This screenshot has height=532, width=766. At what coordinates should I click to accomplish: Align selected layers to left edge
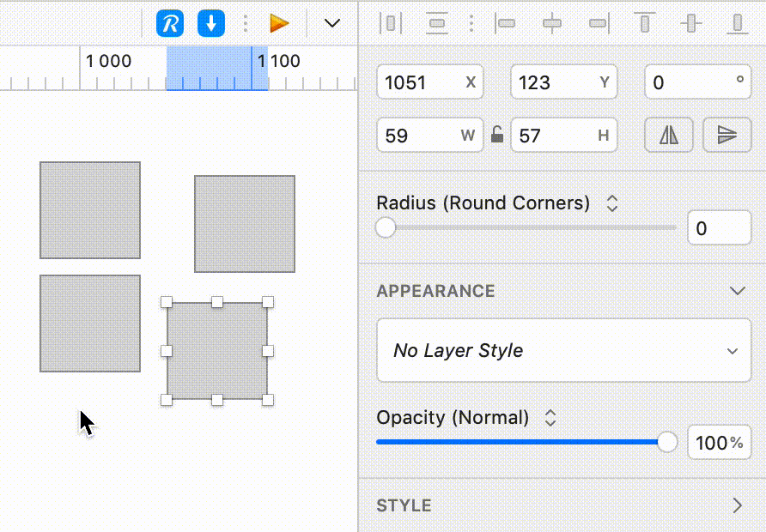(x=505, y=23)
